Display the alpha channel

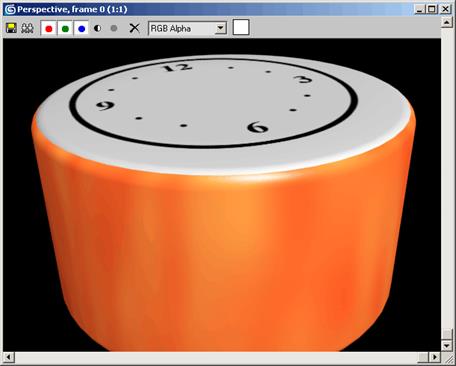[97, 28]
